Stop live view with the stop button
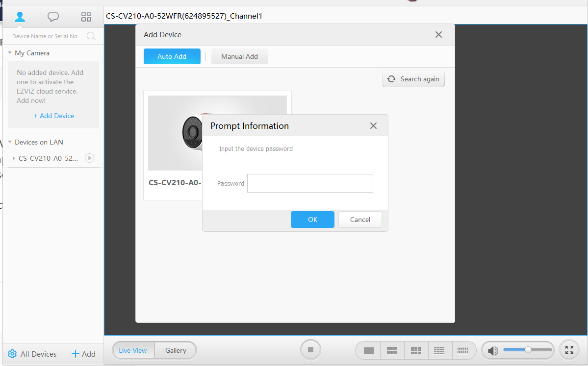 tap(310, 350)
